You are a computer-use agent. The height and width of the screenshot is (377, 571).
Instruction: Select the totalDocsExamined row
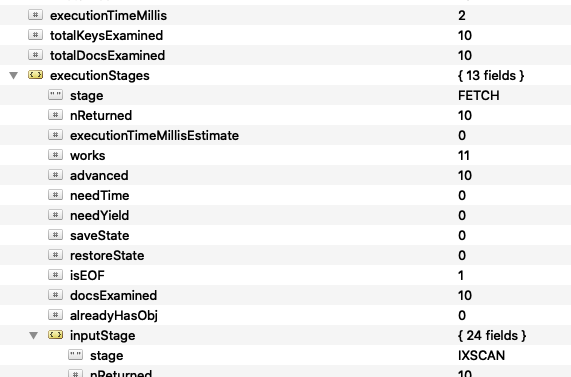pyautogui.click(x=286, y=55)
